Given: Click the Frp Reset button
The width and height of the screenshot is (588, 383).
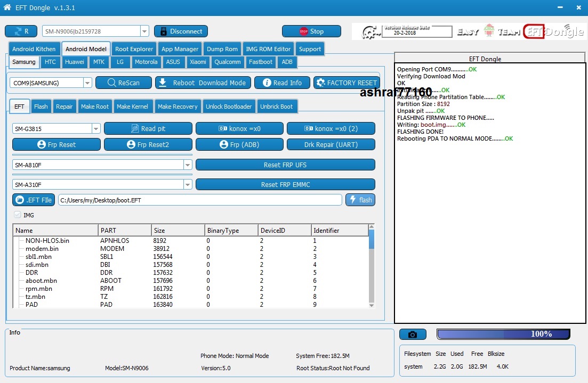Looking at the screenshot, I should coord(57,145).
